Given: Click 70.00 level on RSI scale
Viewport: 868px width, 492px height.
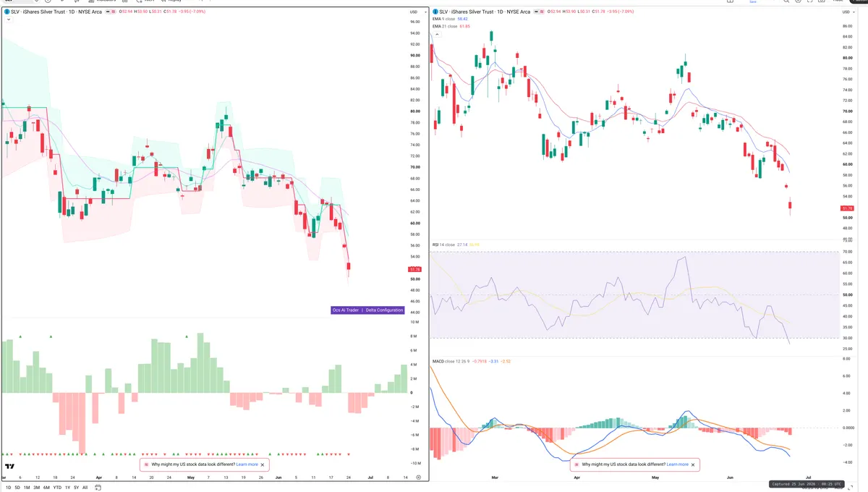Looking at the screenshot, I should (x=847, y=252).
